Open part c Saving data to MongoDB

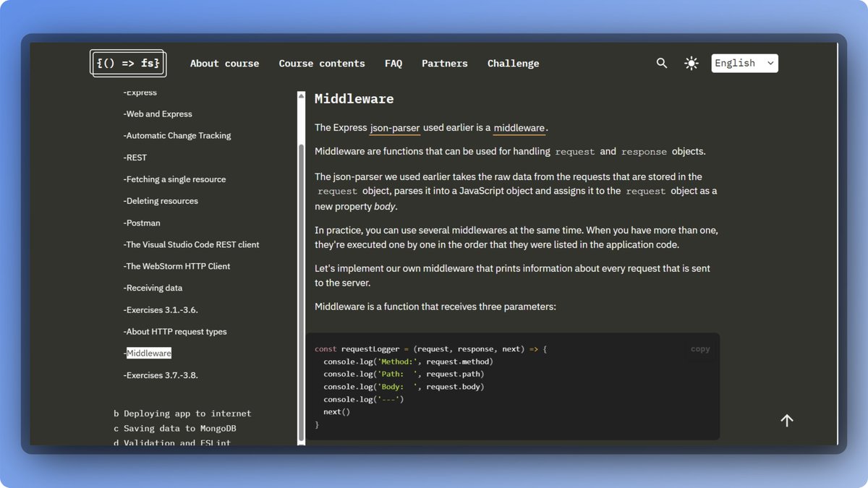click(x=175, y=428)
